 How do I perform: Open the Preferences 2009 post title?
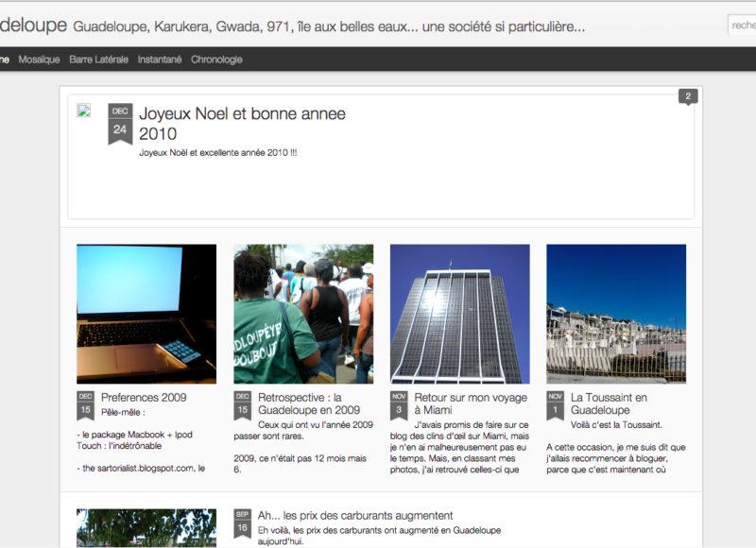point(144,398)
